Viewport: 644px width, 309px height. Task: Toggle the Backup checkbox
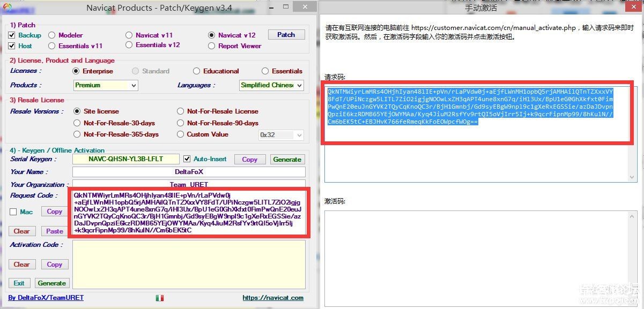[x=12, y=35]
